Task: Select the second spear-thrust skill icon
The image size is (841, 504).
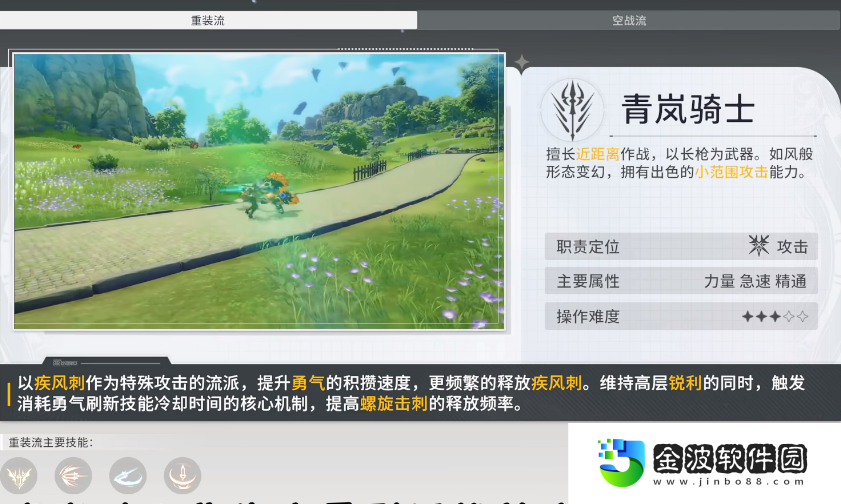Action: 73,476
